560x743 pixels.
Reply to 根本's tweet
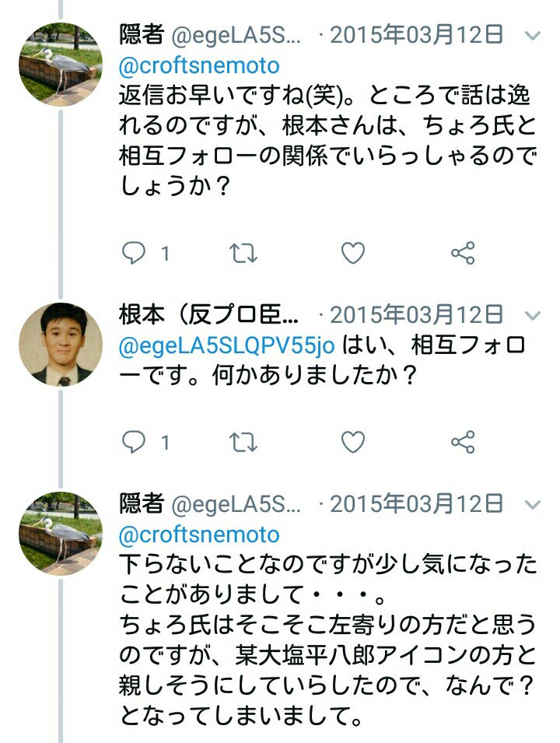click(x=134, y=440)
